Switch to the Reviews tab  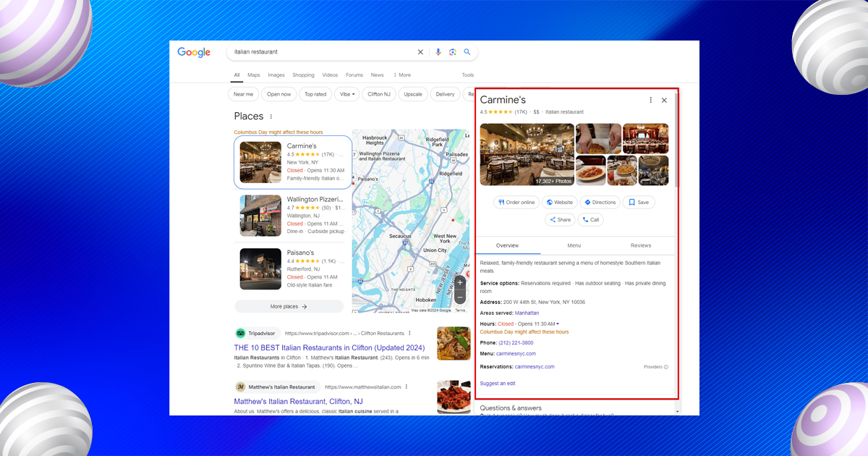point(640,245)
